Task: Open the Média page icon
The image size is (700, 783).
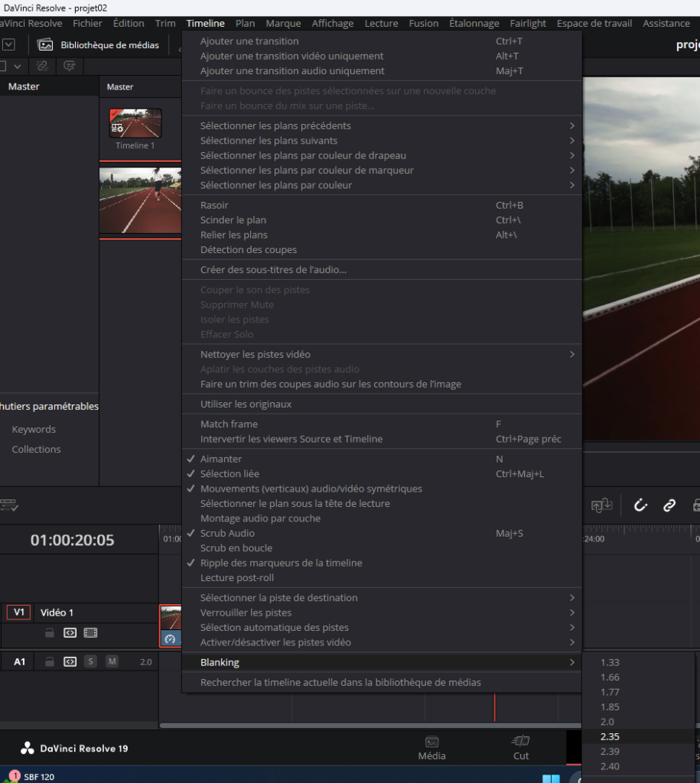Action: pos(431,748)
